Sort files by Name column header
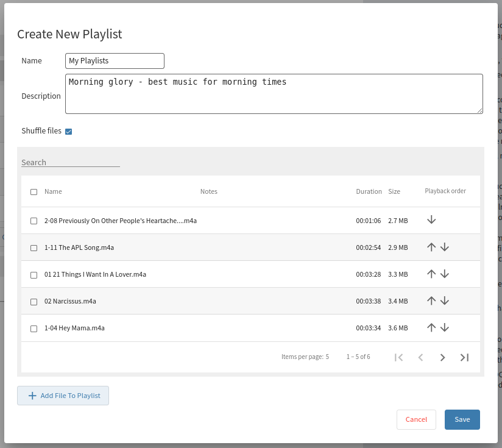The width and height of the screenshot is (502, 448). pyautogui.click(x=53, y=191)
